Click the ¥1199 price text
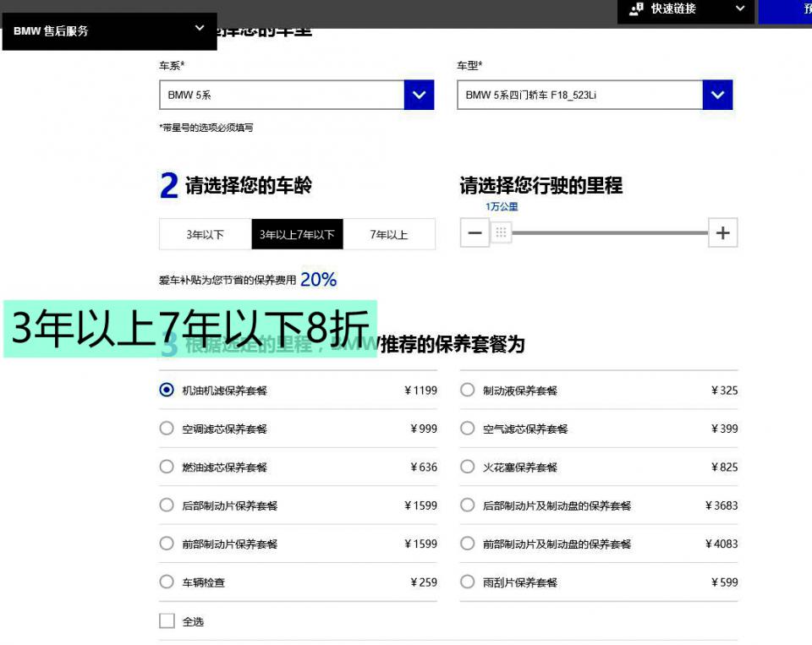 point(420,391)
